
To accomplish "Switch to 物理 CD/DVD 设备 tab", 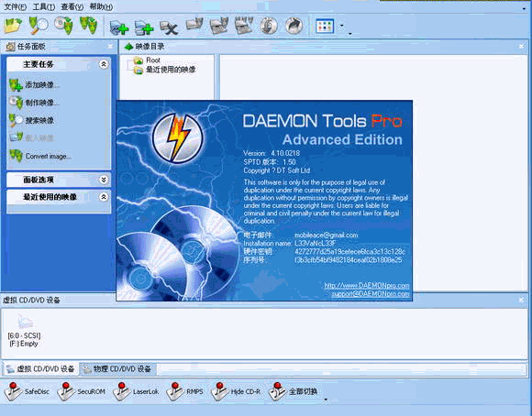I will pos(117,369).
